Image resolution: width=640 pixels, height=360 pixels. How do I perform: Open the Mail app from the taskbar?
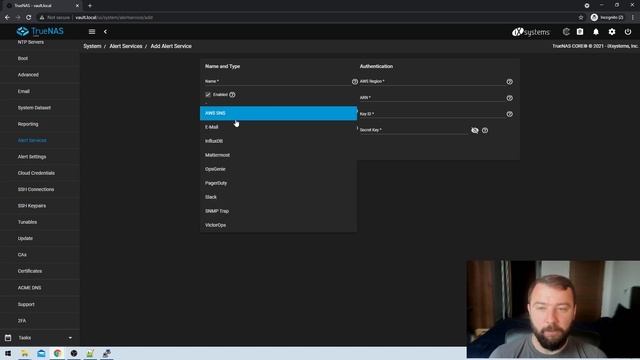[41, 353]
